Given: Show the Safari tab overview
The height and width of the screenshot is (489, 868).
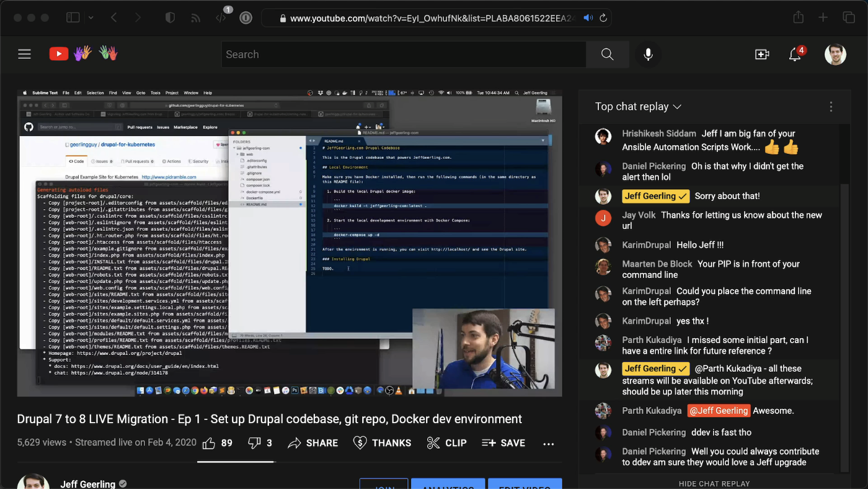Looking at the screenshot, I should pyautogui.click(x=848, y=18).
